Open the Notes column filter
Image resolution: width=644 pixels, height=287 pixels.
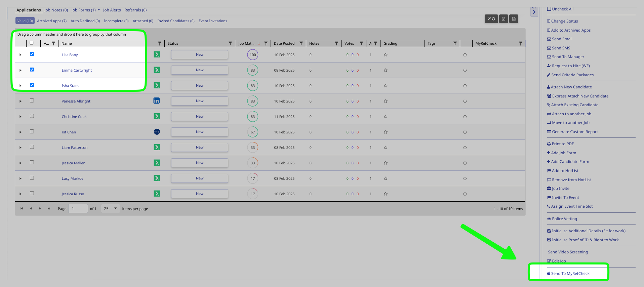pyautogui.click(x=336, y=43)
